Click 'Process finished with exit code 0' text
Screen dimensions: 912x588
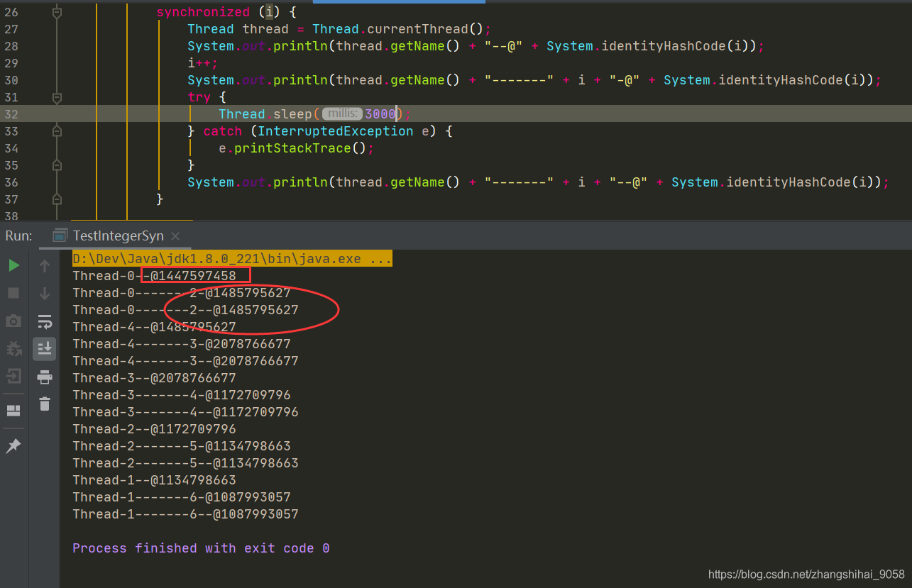201,548
